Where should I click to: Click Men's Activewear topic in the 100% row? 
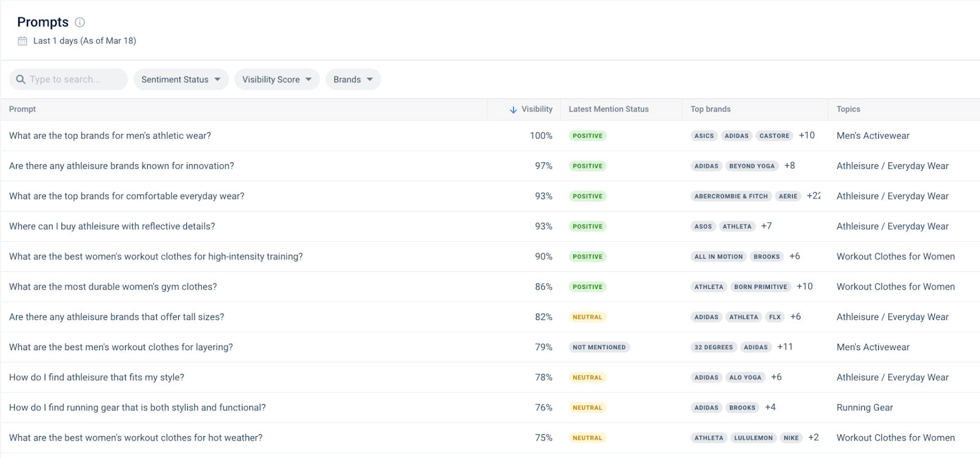coord(873,136)
